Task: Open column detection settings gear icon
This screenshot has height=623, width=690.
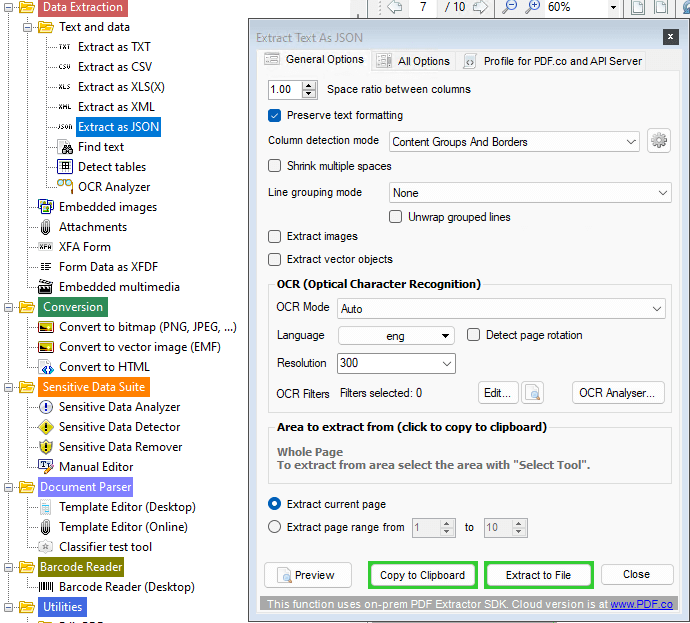Action: (659, 141)
